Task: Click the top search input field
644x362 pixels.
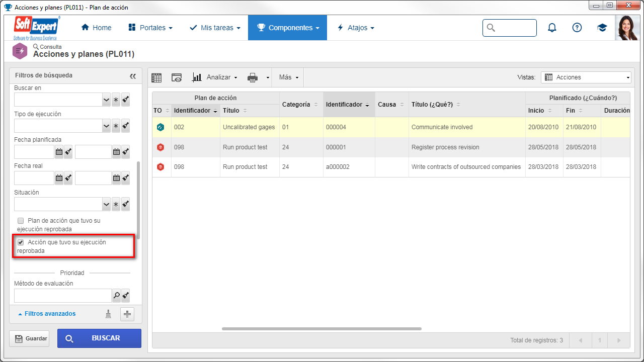Action: (510, 28)
